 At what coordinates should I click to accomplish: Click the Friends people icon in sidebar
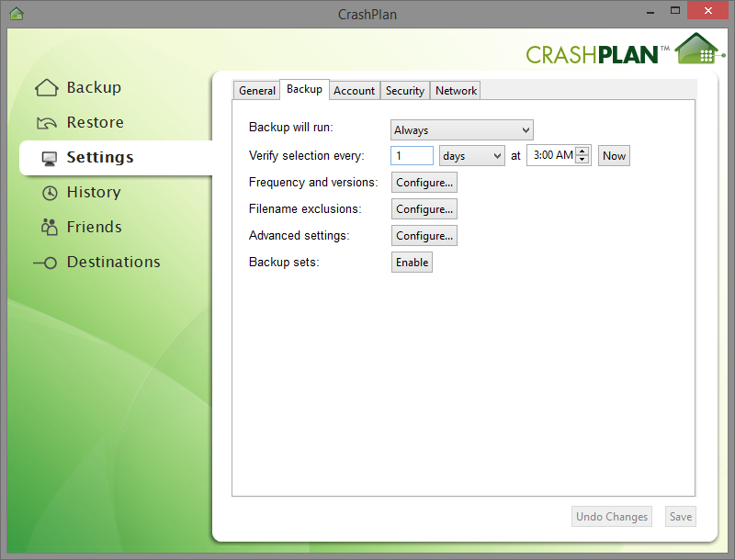coord(50,227)
